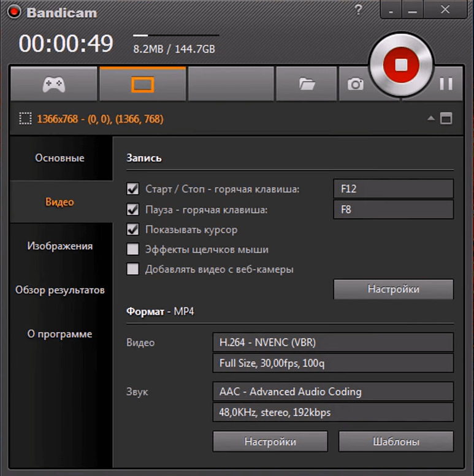The image size is (474, 476).
Task: Click AAC - Advanced Audio Coding field
Action: point(333,391)
